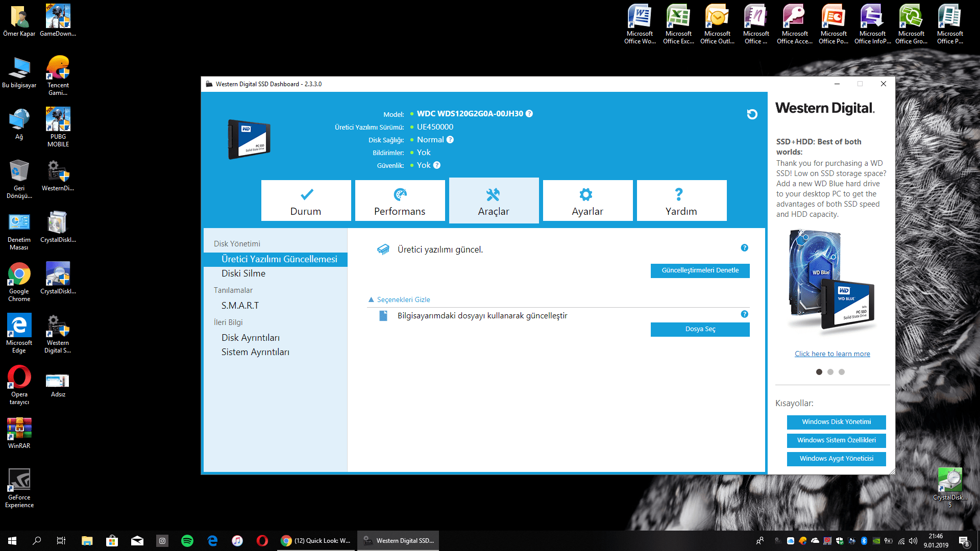Open the Ayarlar tab
This screenshot has width=980, height=551.
tap(587, 201)
